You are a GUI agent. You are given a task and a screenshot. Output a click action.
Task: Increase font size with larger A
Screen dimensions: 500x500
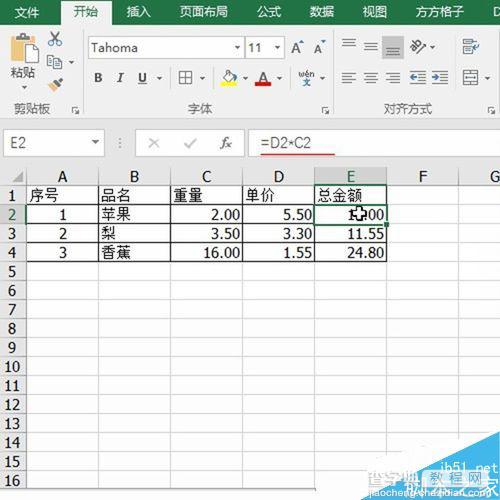tap(297, 47)
